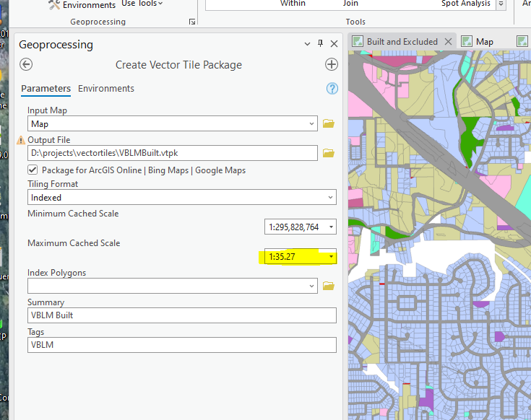The height and width of the screenshot is (420, 531).
Task: Expand the Input Map dropdown
Action: 311,124
